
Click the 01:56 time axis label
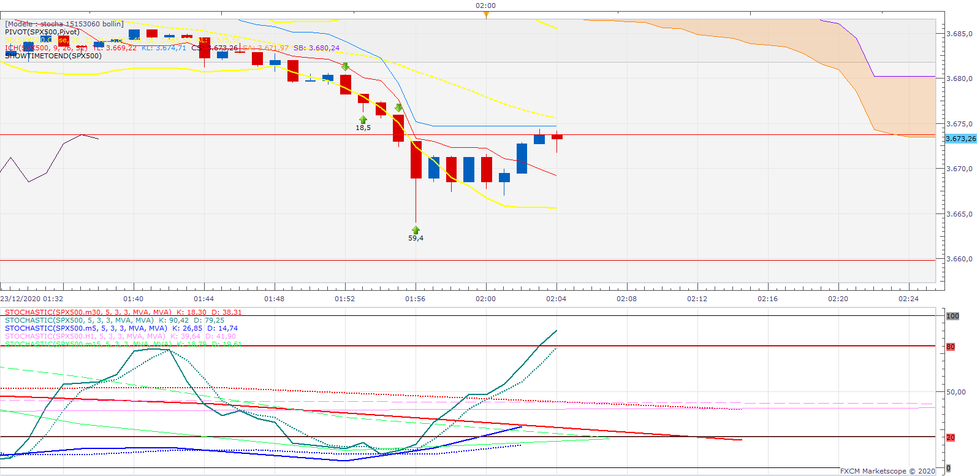[416, 299]
